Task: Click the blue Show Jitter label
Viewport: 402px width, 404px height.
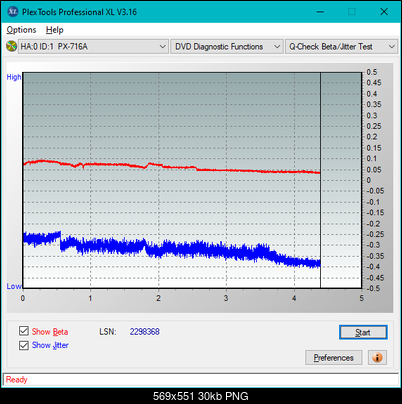Action: pos(50,345)
